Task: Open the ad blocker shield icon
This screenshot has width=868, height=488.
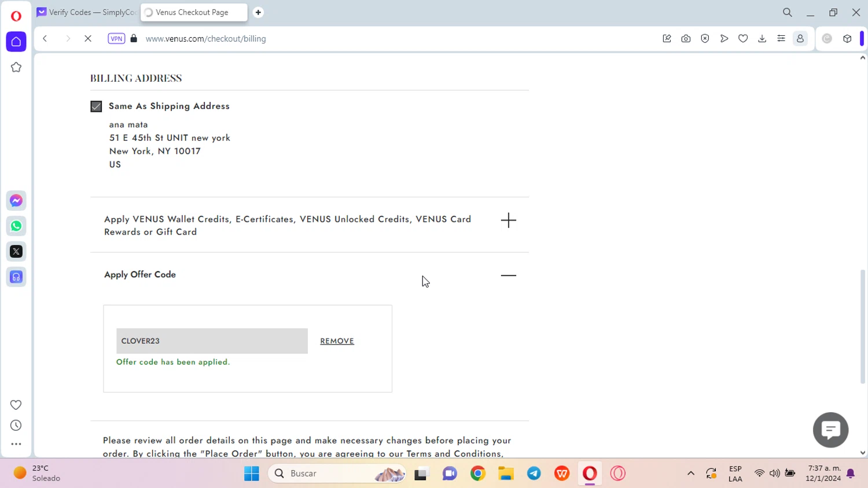Action: (705, 39)
